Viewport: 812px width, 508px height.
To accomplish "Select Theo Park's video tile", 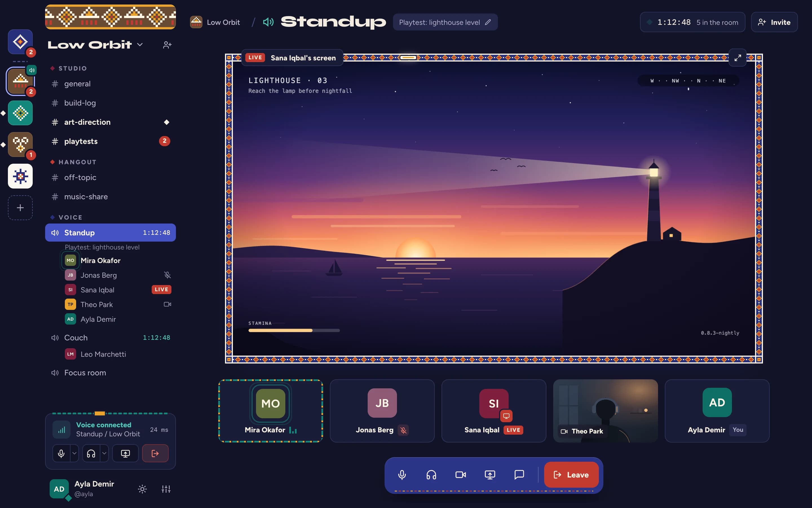I will coord(605,411).
